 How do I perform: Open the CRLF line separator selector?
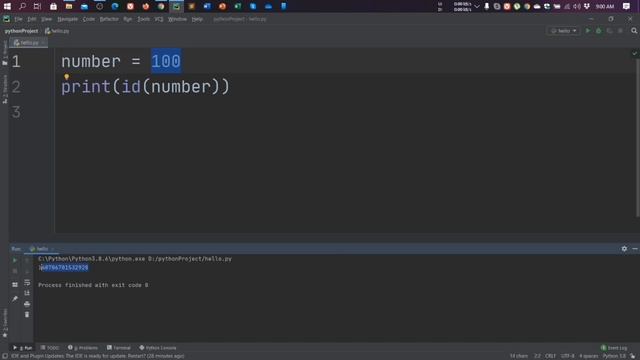[550, 356]
